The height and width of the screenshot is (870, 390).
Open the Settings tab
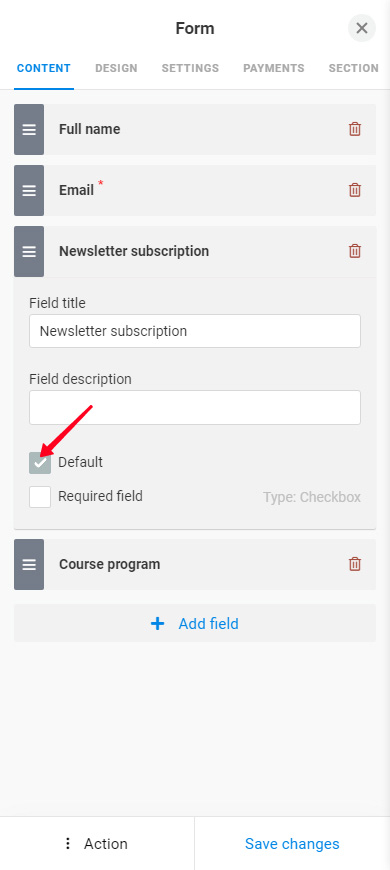(x=190, y=68)
